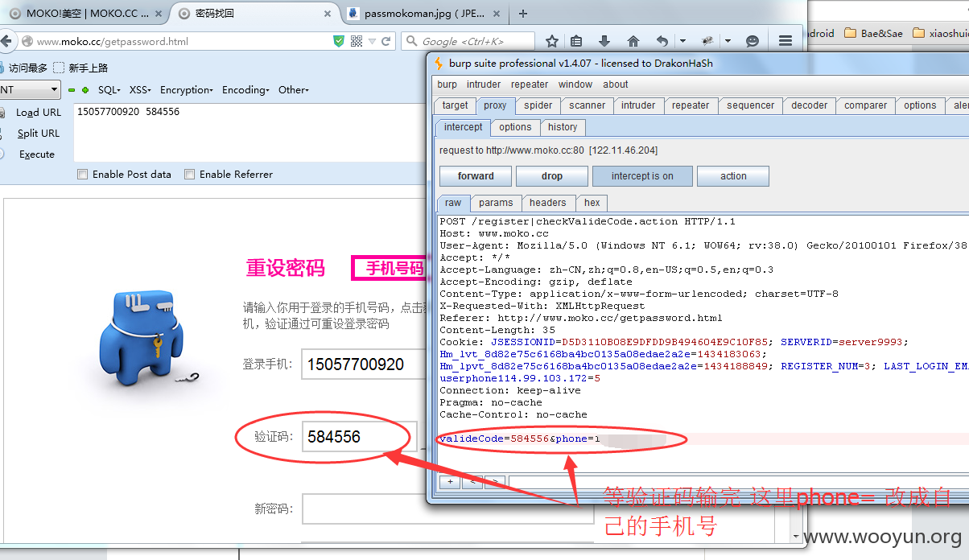Switch to the comparer tab

(x=866, y=105)
